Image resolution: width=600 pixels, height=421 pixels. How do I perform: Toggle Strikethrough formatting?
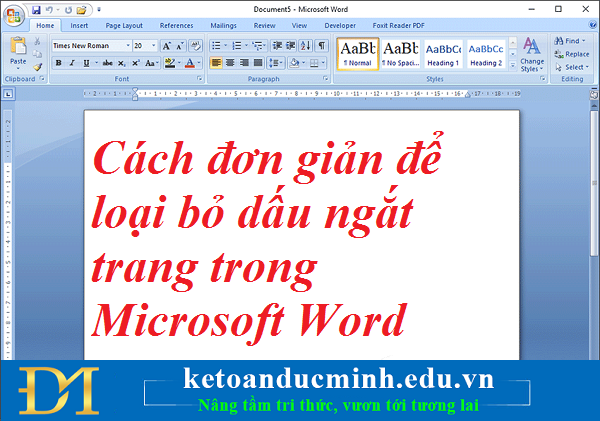(108, 63)
